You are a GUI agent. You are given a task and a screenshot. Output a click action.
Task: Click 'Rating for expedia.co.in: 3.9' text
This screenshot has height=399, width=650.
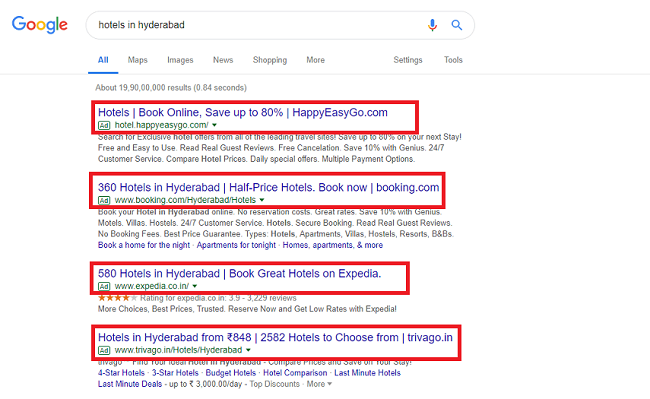click(x=190, y=298)
